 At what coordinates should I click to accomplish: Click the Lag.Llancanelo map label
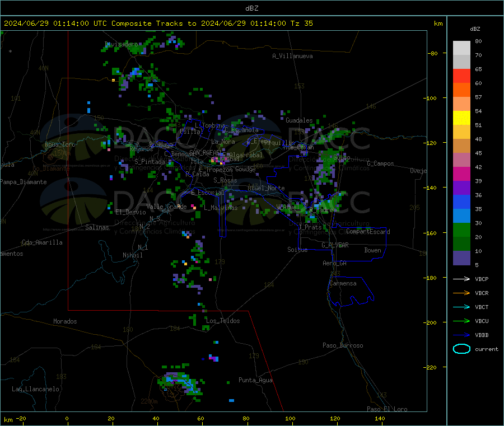[x=35, y=389]
